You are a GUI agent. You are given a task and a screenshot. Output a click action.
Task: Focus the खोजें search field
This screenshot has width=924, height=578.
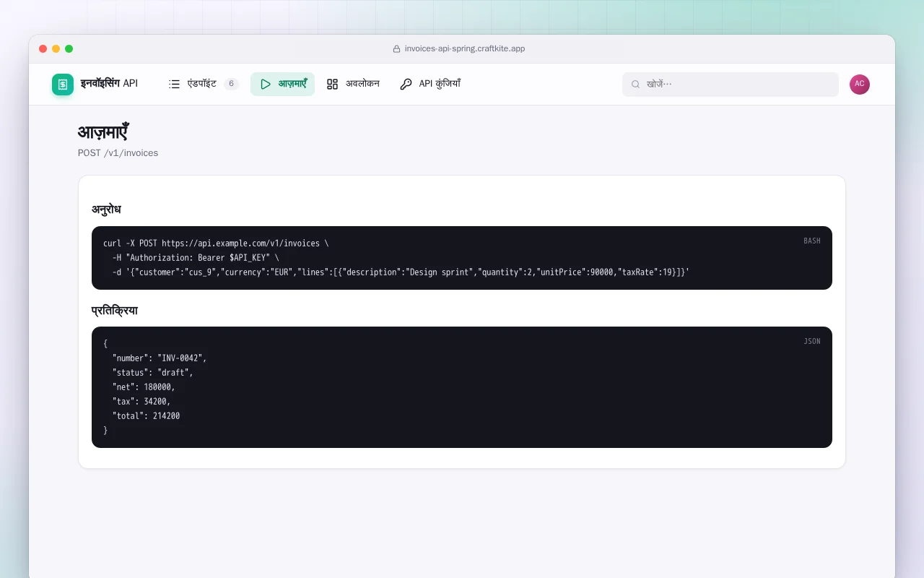(x=731, y=84)
